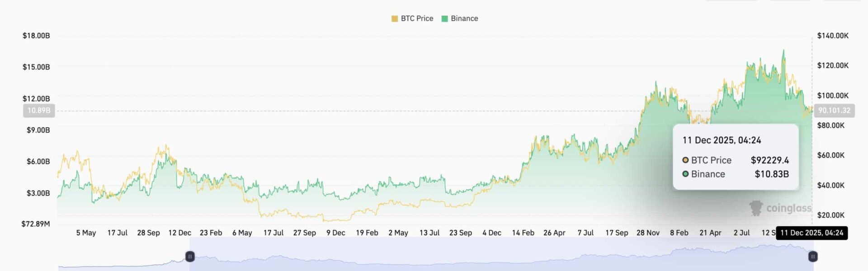Click the $140.00K right axis label
This screenshot has height=271, width=868.
tap(833, 36)
